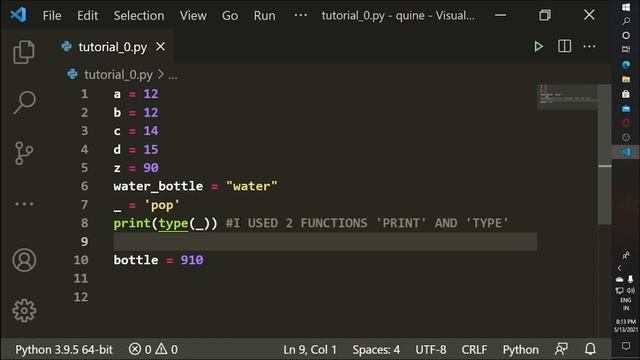Click the vertical editor scrollbar
The image size is (640, 360).
click(x=604, y=154)
